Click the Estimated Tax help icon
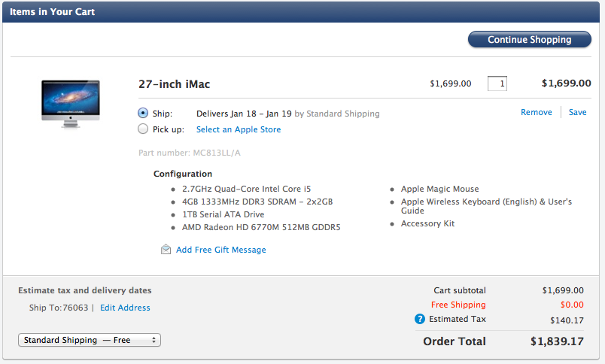This screenshot has height=364, width=605. (419, 319)
